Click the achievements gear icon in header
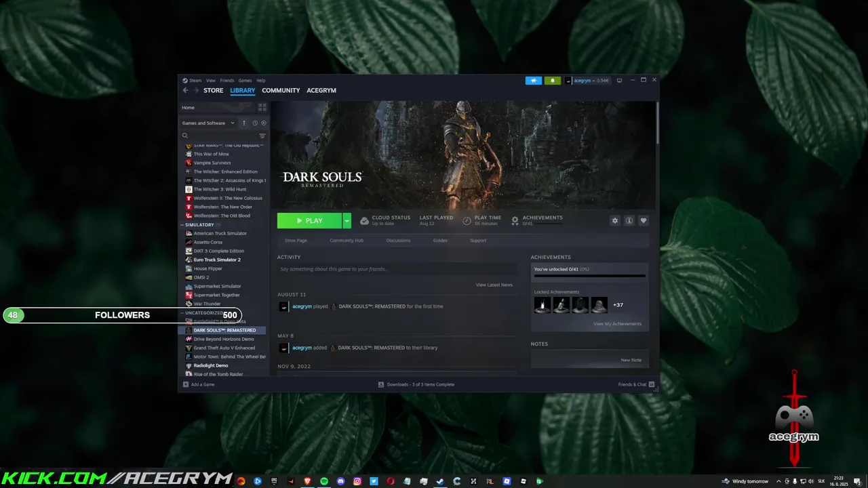868x488 pixels. pos(515,220)
